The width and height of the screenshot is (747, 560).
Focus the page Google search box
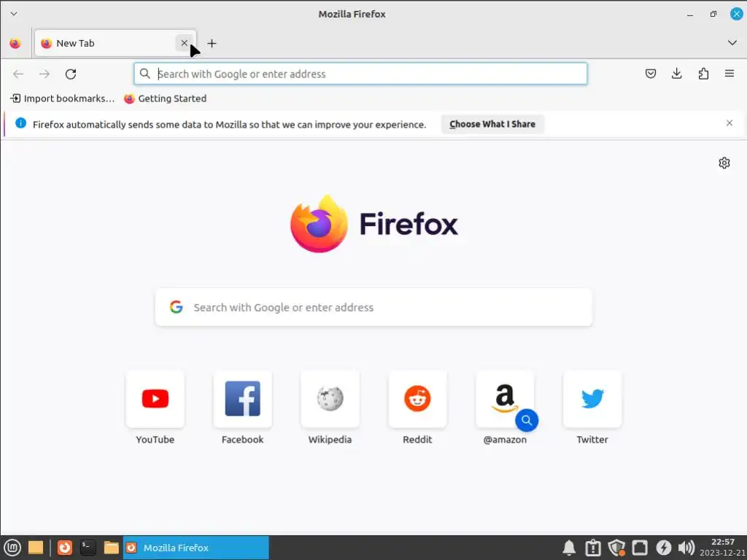[374, 307]
